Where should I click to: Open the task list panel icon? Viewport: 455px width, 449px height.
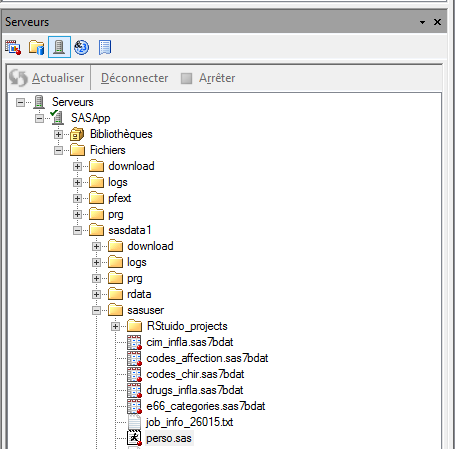pos(13,47)
